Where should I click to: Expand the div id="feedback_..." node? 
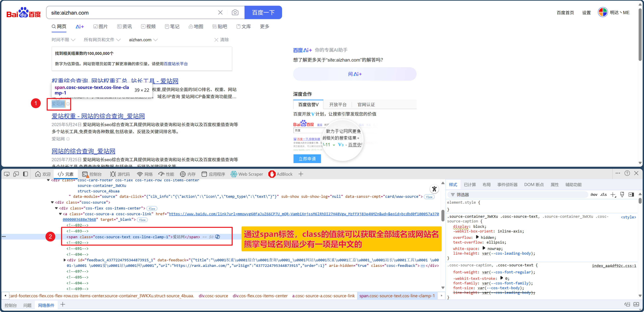pos(65,260)
